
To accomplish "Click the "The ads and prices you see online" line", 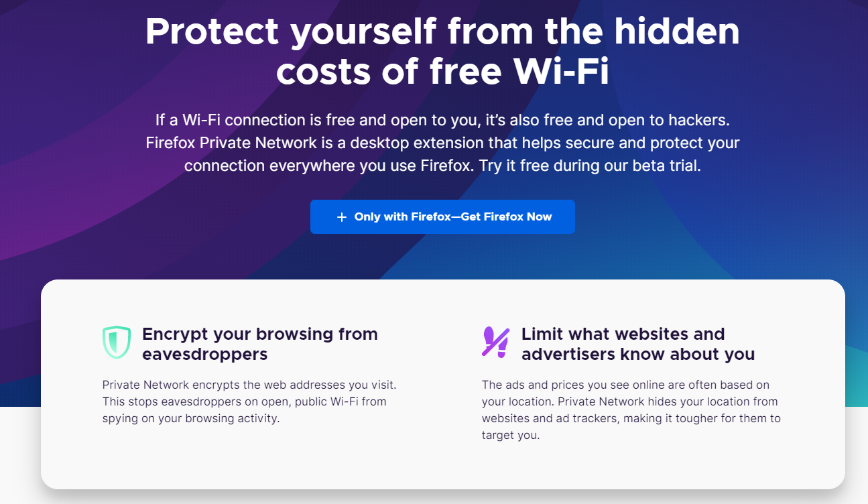I will pyautogui.click(x=625, y=385).
